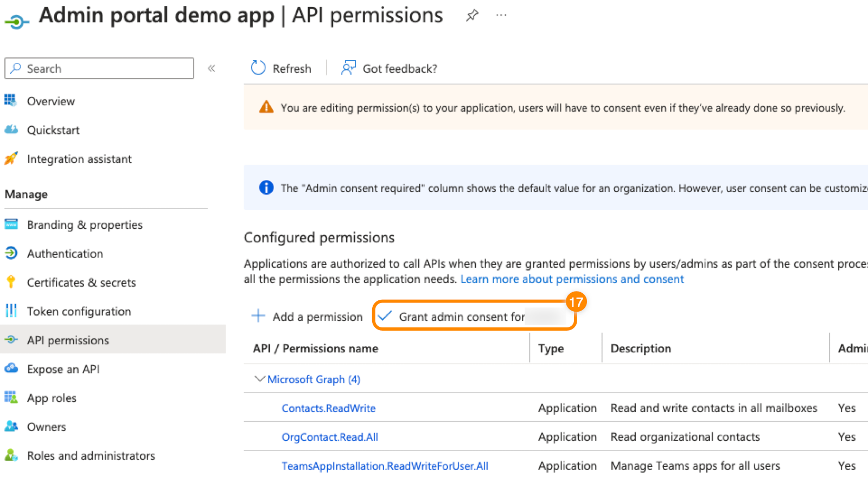Viewport: 868px width, 477px height.
Task: Click the Application type in Contacts.ReadWrite row
Action: click(x=567, y=408)
